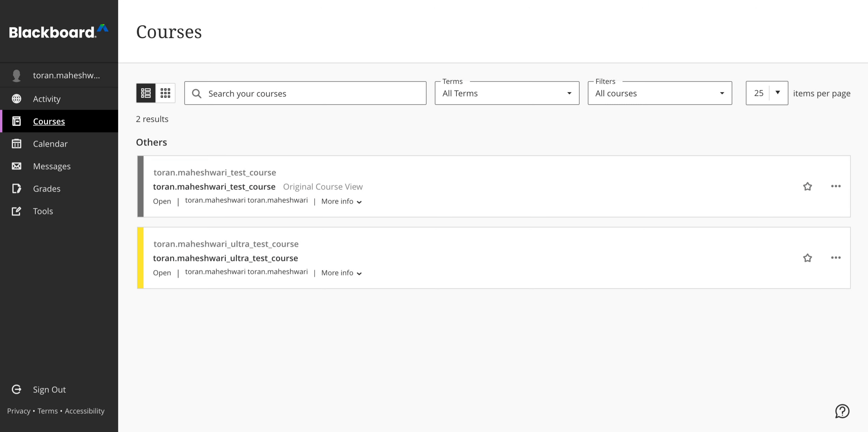Expand More info for toran.maheshwari_ultra_test_course
The width and height of the screenshot is (868, 432).
341,273
